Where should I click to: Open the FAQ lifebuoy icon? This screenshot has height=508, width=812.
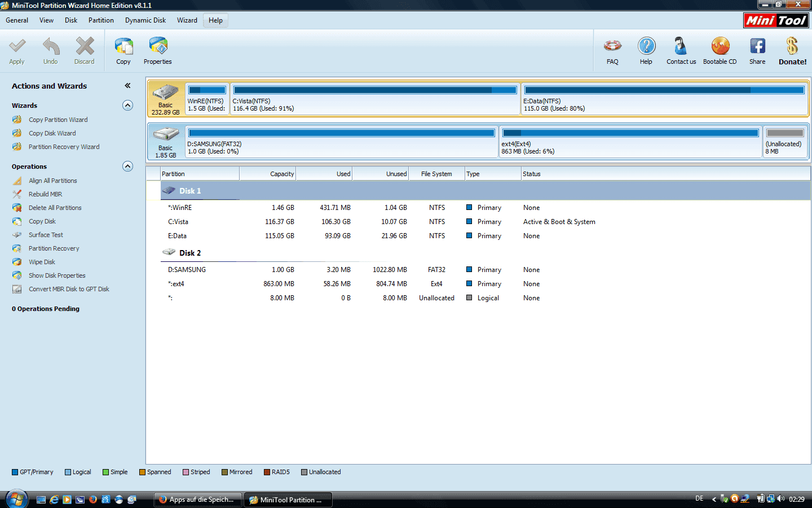pos(612,46)
